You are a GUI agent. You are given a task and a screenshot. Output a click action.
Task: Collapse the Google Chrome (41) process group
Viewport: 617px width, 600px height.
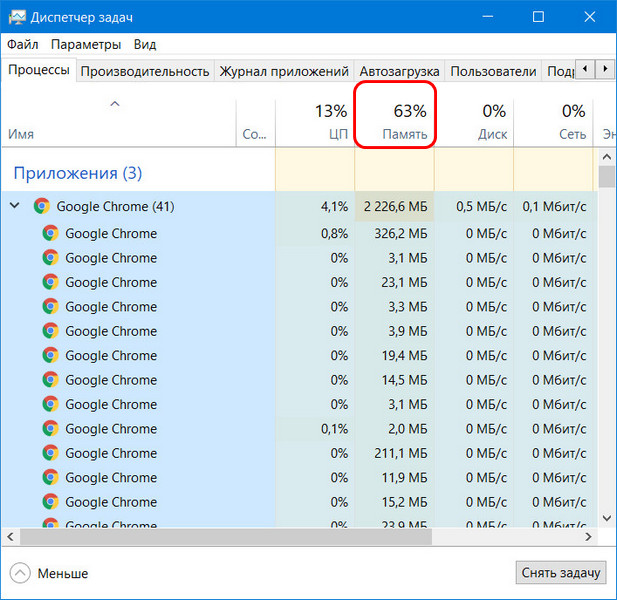point(15,205)
